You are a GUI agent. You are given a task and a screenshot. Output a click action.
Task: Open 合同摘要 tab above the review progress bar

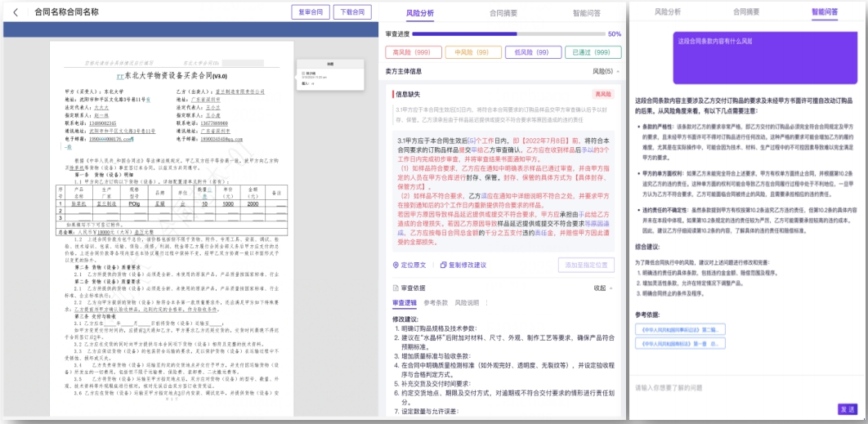[x=503, y=13]
